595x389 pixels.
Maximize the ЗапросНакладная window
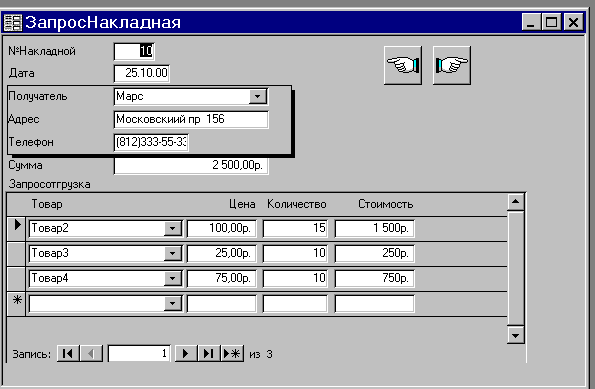pyautogui.click(x=551, y=22)
